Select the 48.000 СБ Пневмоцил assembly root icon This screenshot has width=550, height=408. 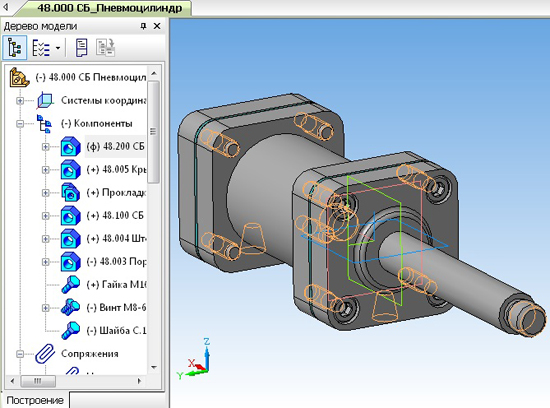tap(19, 77)
